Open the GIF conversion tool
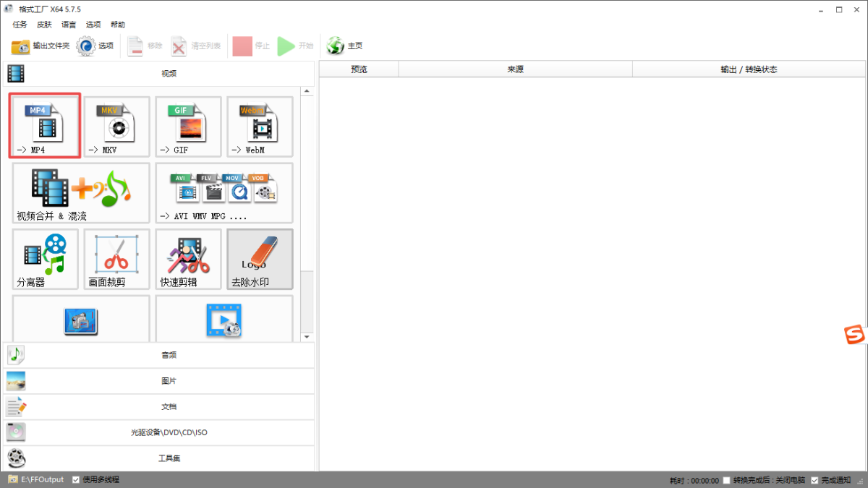The image size is (868, 488). coord(188,125)
